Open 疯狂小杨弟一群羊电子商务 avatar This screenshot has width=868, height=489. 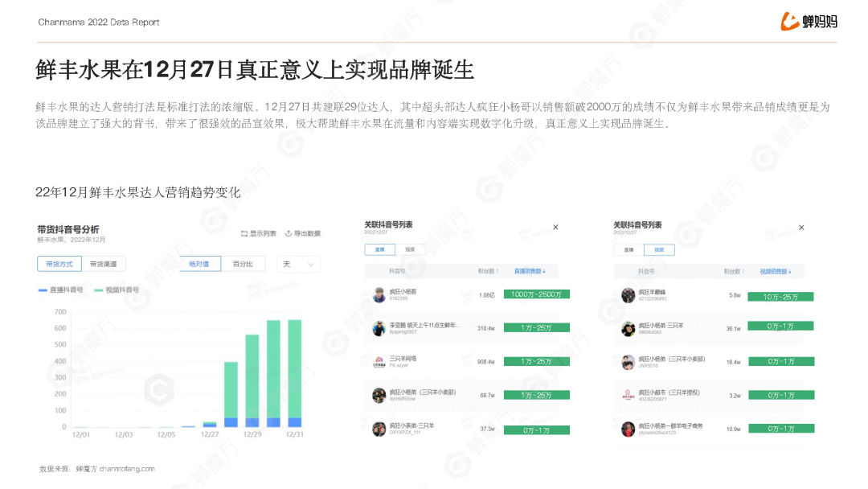tap(628, 429)
